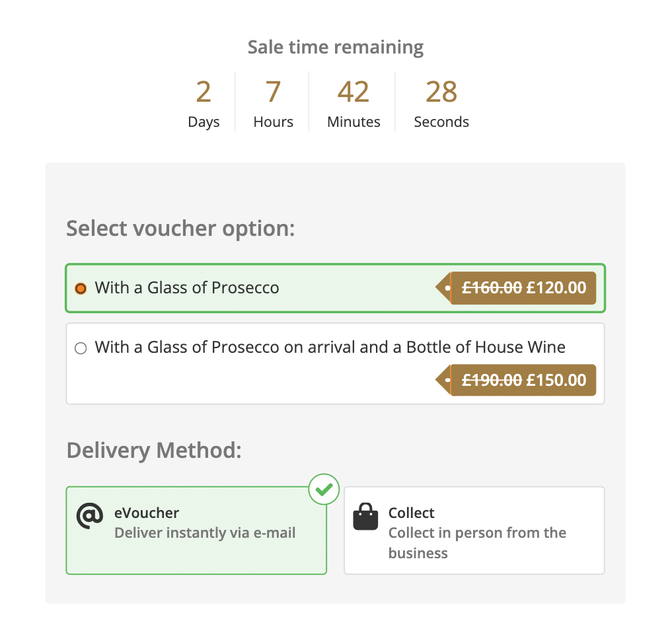Click the shopping bag icon for Collect
This screenshot has width=672, height=623.
tap(365, 516)
